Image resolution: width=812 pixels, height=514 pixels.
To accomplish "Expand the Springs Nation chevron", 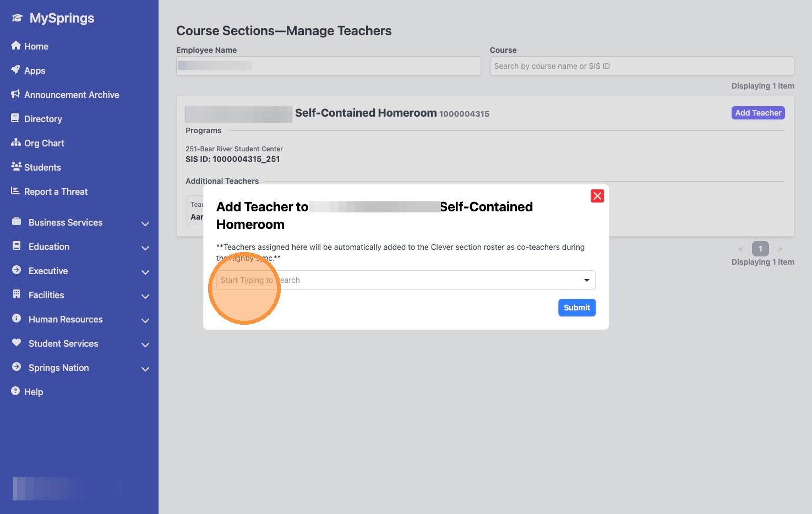I will point(145,369).
